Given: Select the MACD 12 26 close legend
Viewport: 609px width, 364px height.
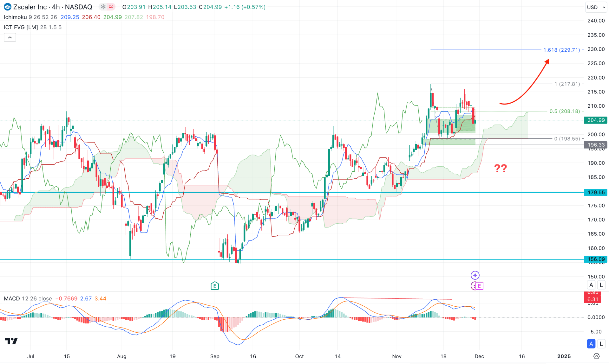Looking at the screenshot, I should pyautogui.click(x=28, y=298).
